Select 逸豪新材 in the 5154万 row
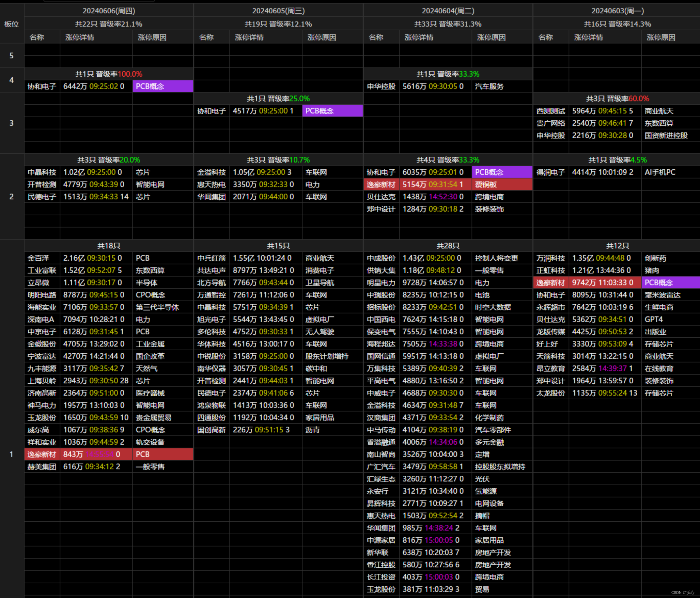 [x=381, y=185]
